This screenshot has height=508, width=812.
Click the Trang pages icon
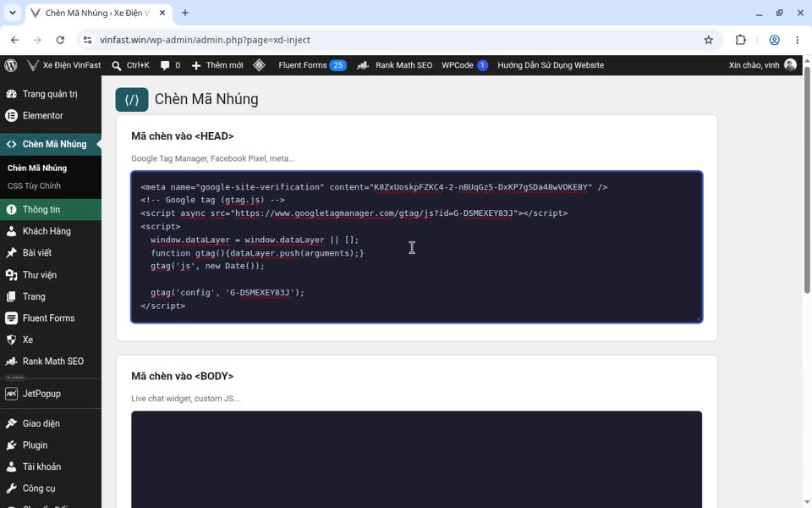tap(11, 296)
